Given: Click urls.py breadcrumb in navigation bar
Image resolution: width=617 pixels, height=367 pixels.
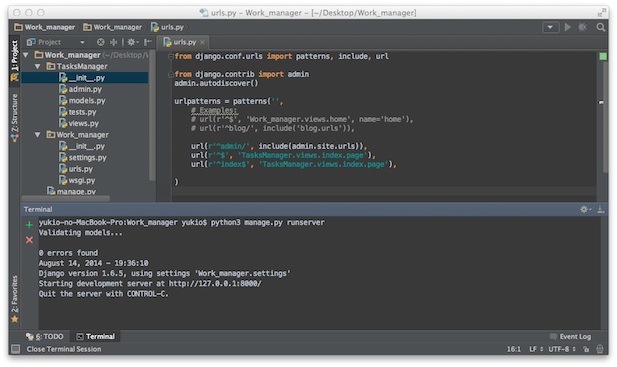Looking at the screenshot, I should click(x=168, y=27).
